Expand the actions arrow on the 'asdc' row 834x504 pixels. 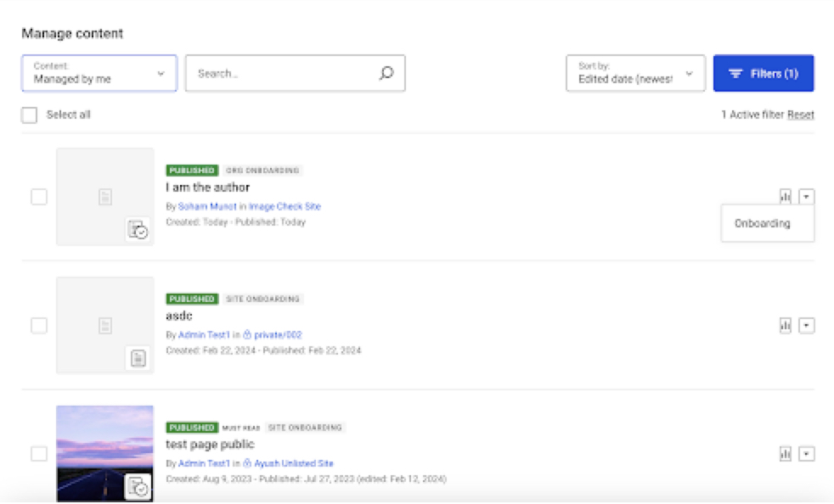click(808, 325)
